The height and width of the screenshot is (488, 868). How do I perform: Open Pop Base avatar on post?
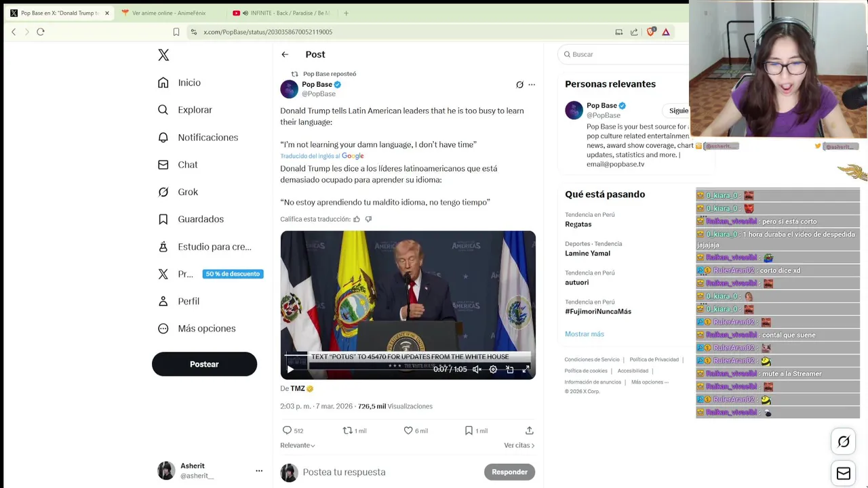tap(289, 89)
